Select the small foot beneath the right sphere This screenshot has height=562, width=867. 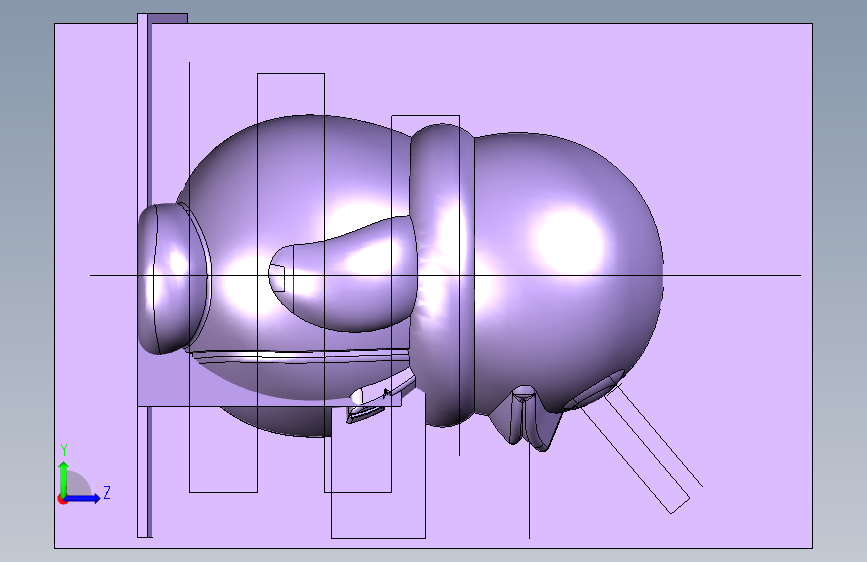point(526,418)
